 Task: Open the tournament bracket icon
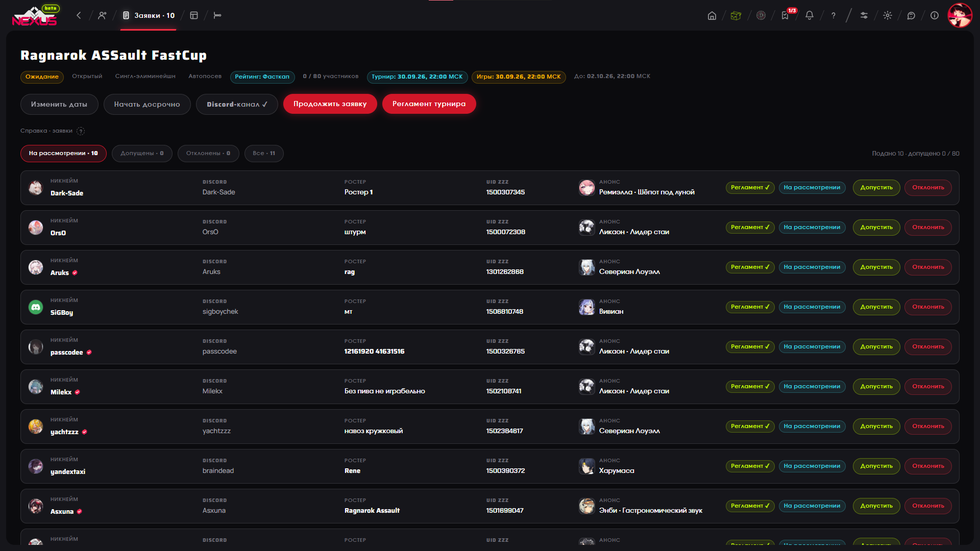217,15
